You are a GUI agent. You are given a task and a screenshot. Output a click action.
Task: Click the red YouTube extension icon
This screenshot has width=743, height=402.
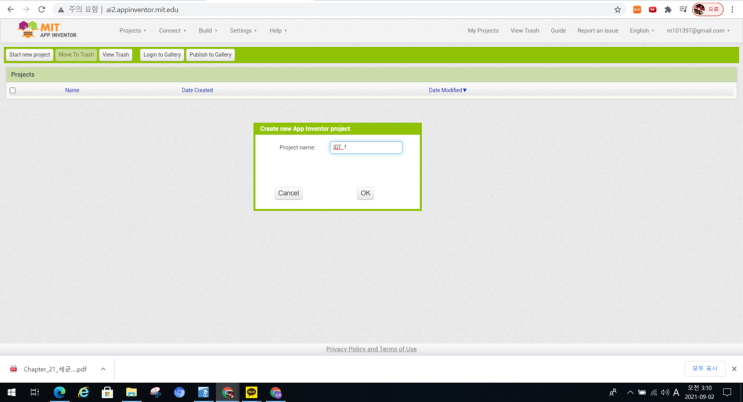[652, 9]
